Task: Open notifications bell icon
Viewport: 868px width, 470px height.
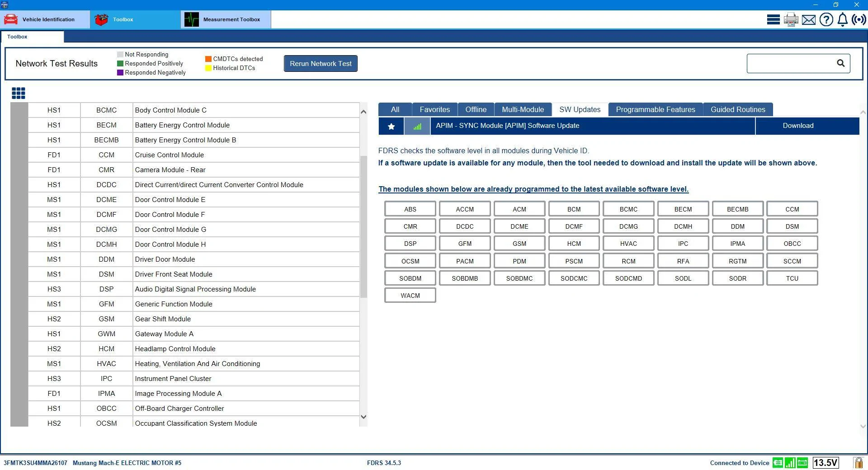Action: [x=843, y=20]
